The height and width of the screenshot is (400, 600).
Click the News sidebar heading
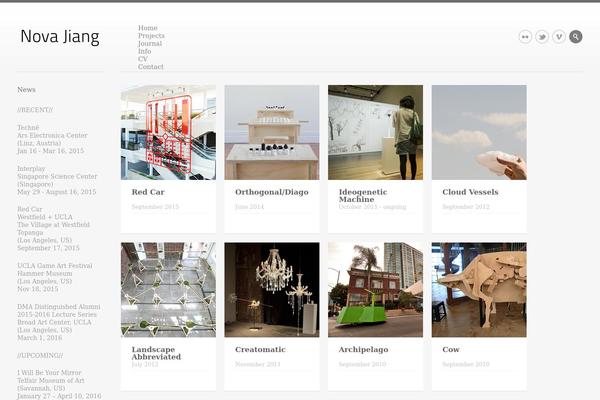click(x=26, y=90)
